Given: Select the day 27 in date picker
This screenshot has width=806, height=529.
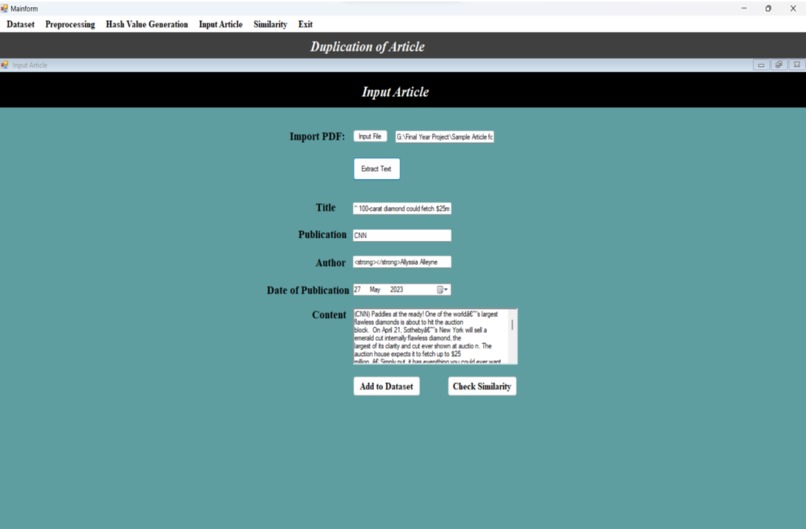Looking at the screenshot, I should 357,290.
